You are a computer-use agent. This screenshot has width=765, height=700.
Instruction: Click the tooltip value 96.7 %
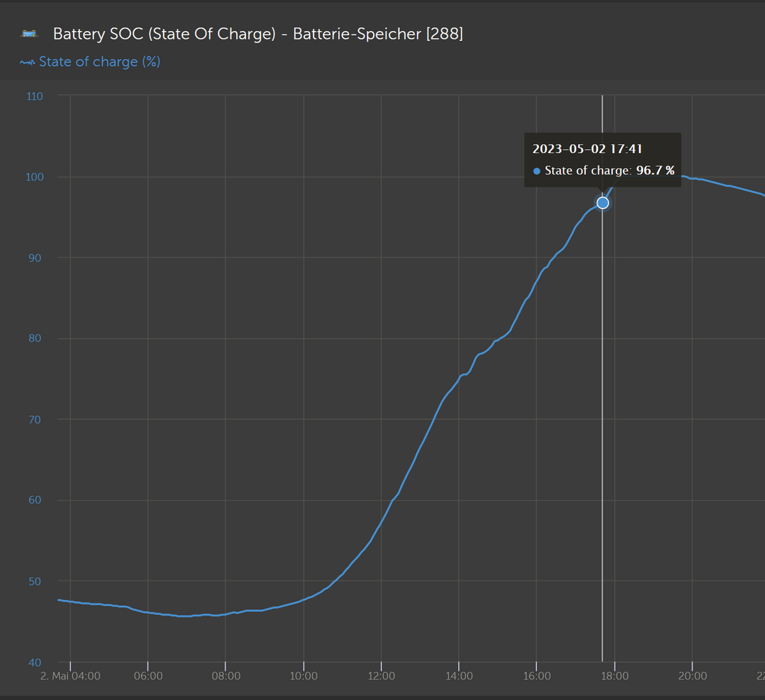coord(655,170)
